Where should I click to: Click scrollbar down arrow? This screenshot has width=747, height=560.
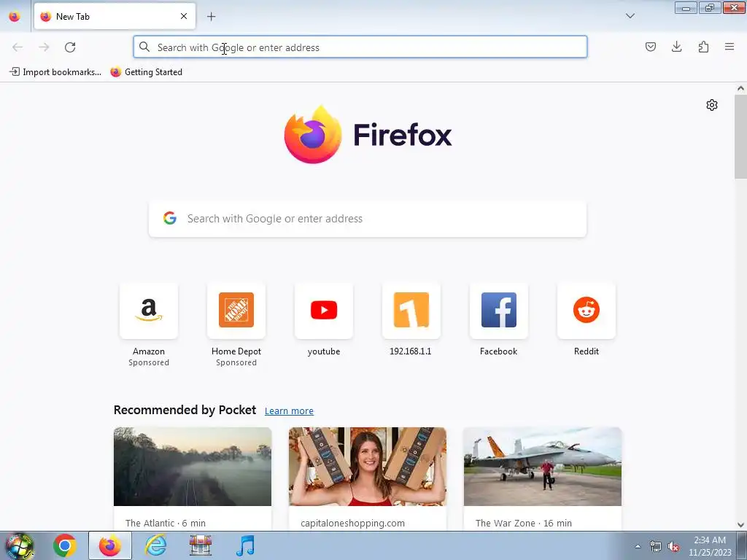point(740,525)
